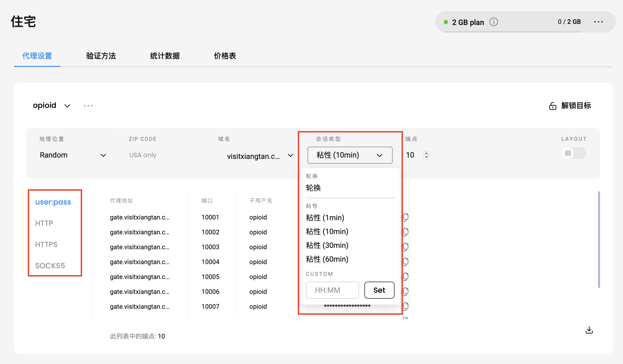Open the 统计数据 tab
Screen dimensions: 623x364
165,56
